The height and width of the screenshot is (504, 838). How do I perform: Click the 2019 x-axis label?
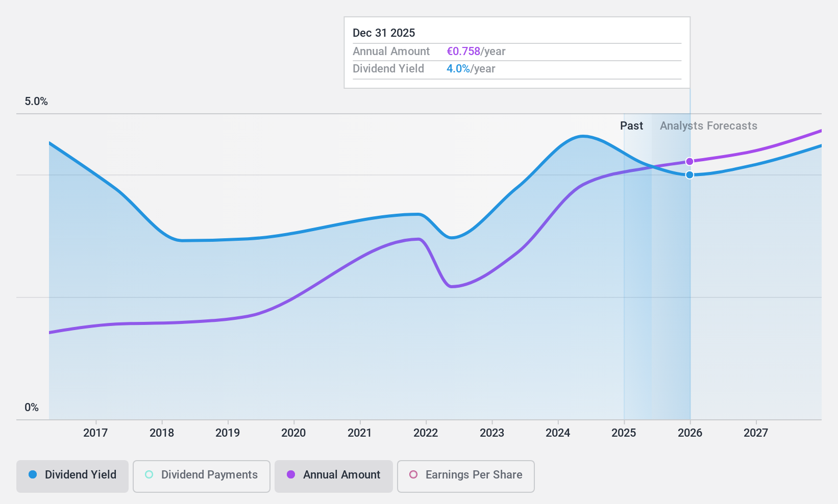coord(228,433)
